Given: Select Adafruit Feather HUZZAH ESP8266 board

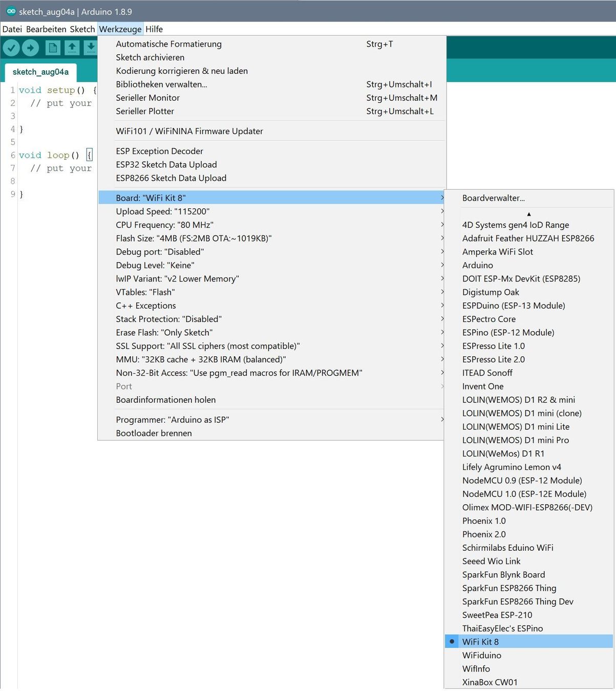Looking at the screenshot, I should pyautogui.click(x=528, y=238).
